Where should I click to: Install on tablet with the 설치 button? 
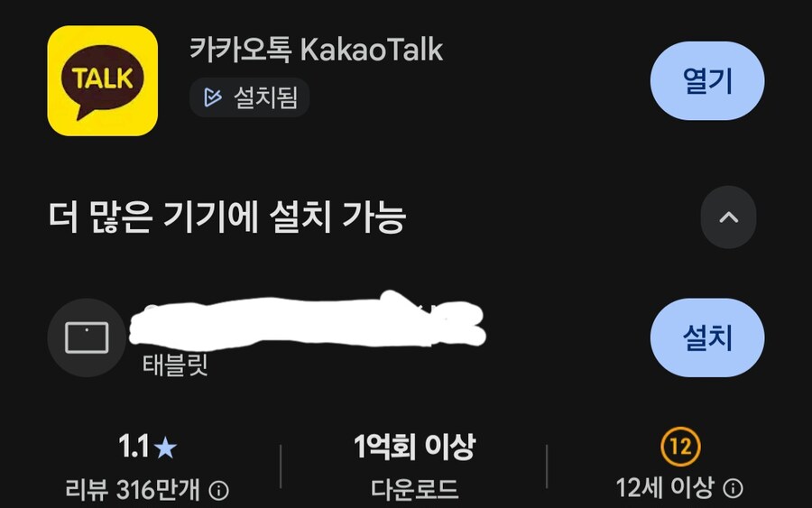coord(707,337)
